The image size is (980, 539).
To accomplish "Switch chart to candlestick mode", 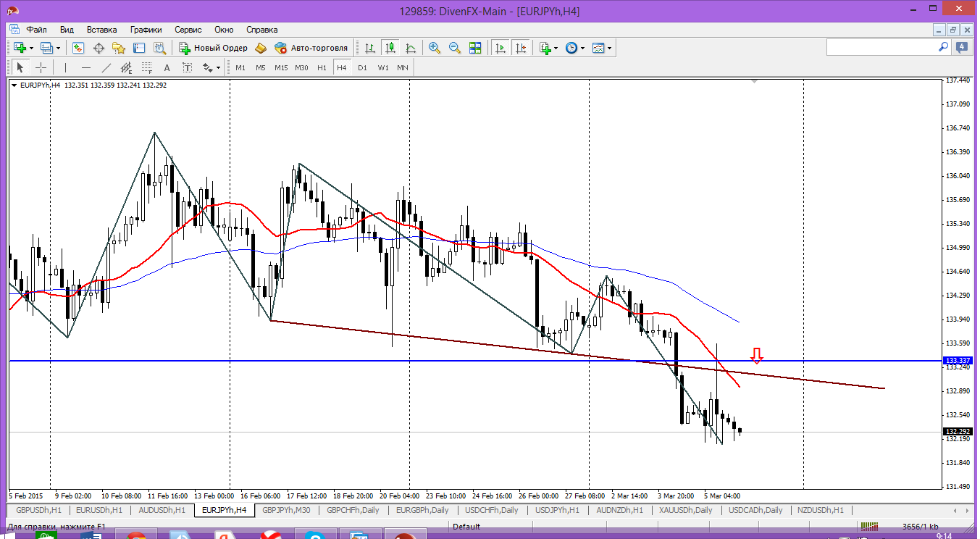I will coord(390,48).
